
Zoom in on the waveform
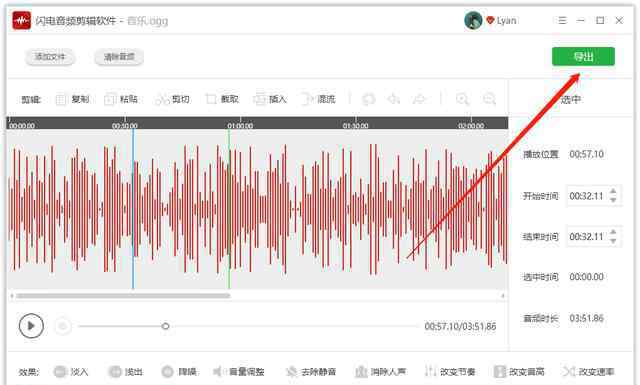pyautogui.click(x=462, y=99)
